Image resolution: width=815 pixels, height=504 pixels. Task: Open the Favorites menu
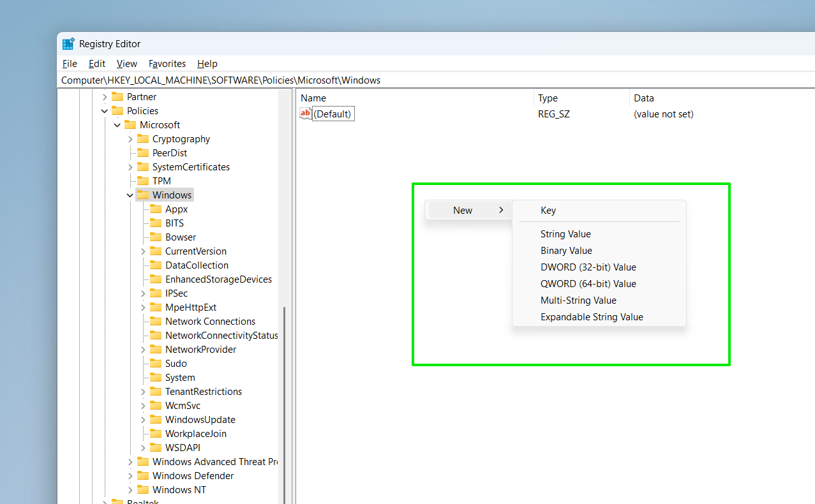pyautogui.click(x=167, y=64)
